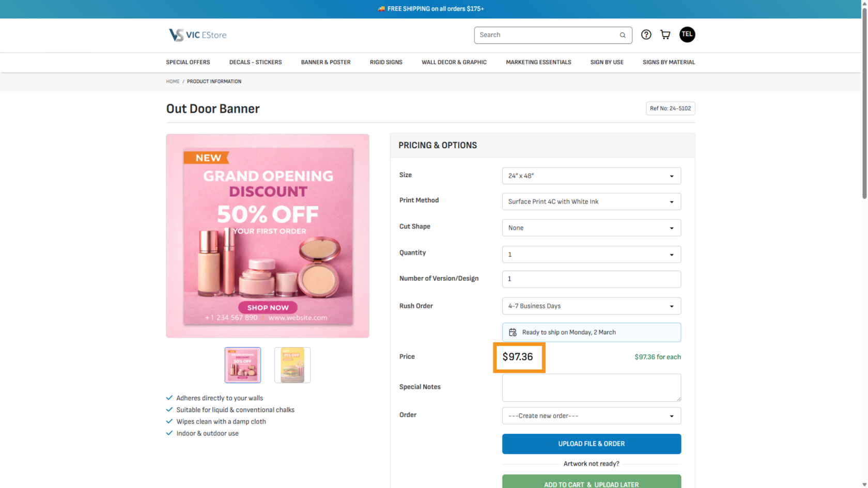This screenshot has width=868, height=488.
Task: Click the Home breadcrumb link
Action: point(173,82)
